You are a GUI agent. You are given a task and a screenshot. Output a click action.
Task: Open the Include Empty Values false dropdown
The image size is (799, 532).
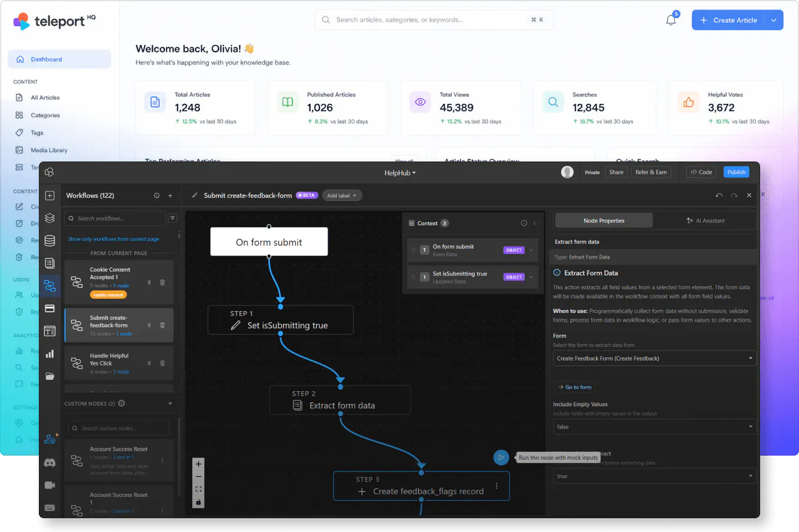click(654, 427)
